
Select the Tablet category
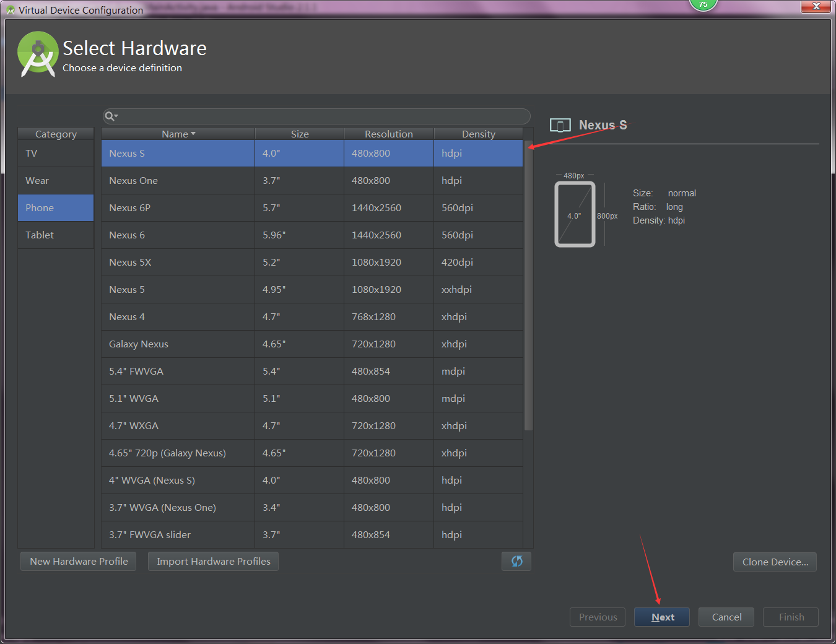pyautogui.click(x=56, y=235)
